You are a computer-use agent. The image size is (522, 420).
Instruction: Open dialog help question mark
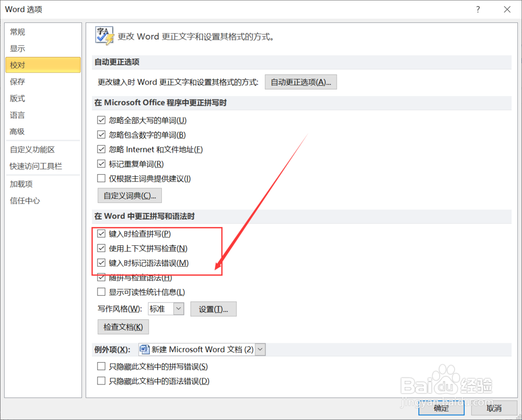pyautogui.click(x=478, y=9)
